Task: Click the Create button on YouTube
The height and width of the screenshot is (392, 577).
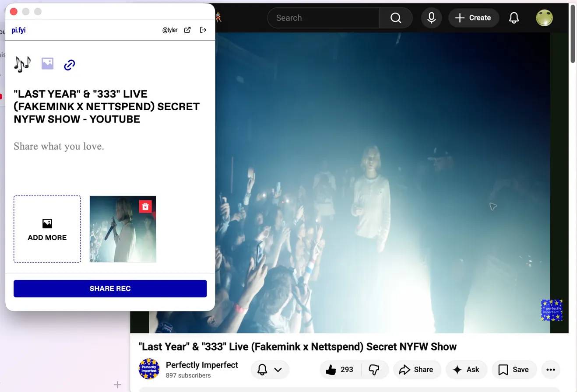Action: [x=473, y=18]
